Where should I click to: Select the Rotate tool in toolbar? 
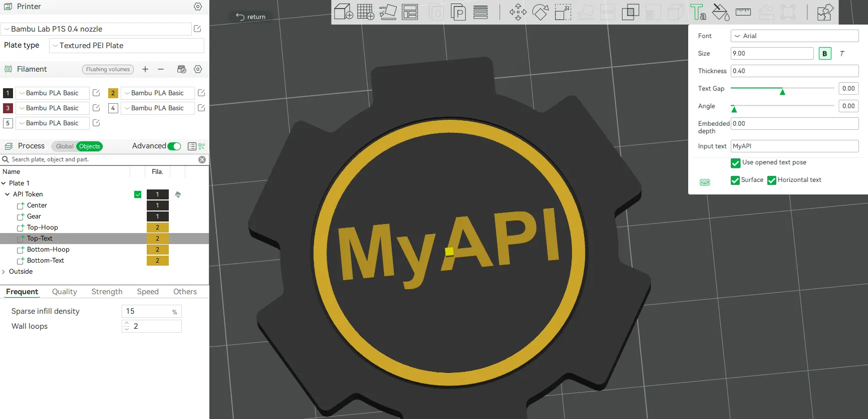[x=540, y=12]
